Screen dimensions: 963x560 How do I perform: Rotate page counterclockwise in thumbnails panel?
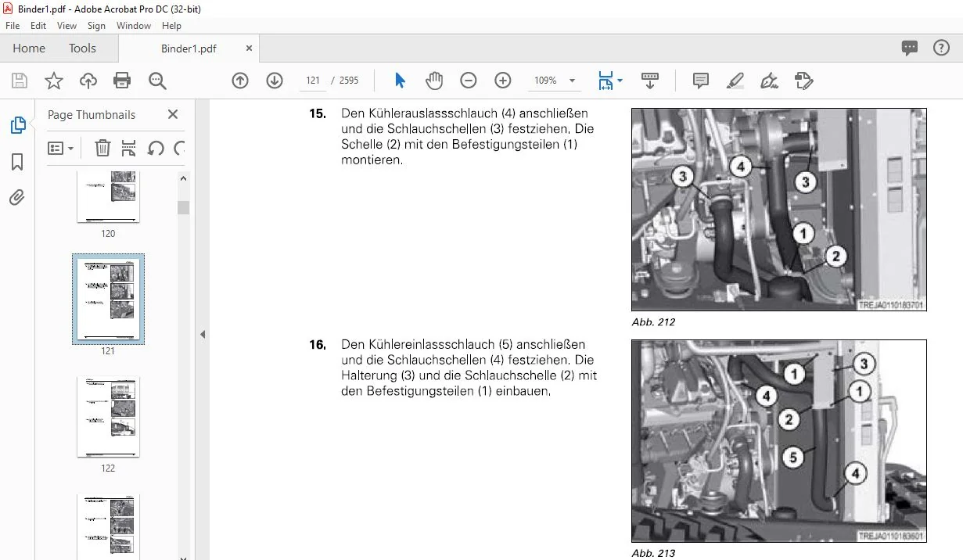[156, 148]
